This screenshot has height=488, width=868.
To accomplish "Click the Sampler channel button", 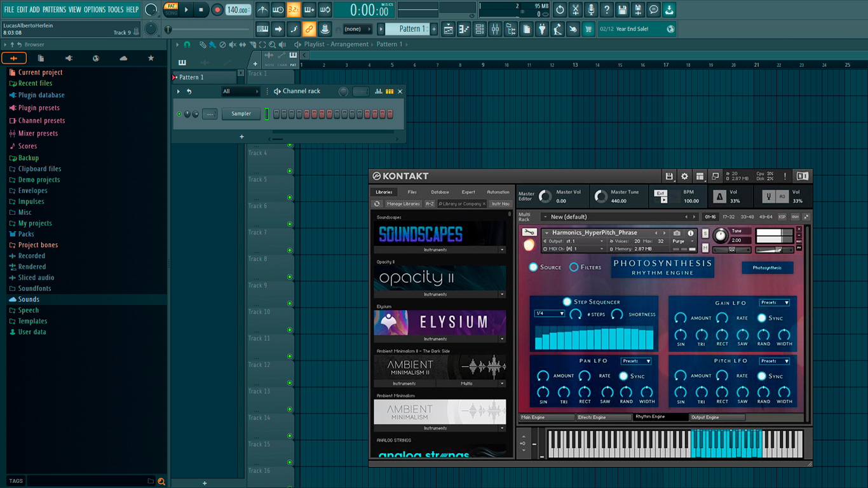I will [241, 114].
